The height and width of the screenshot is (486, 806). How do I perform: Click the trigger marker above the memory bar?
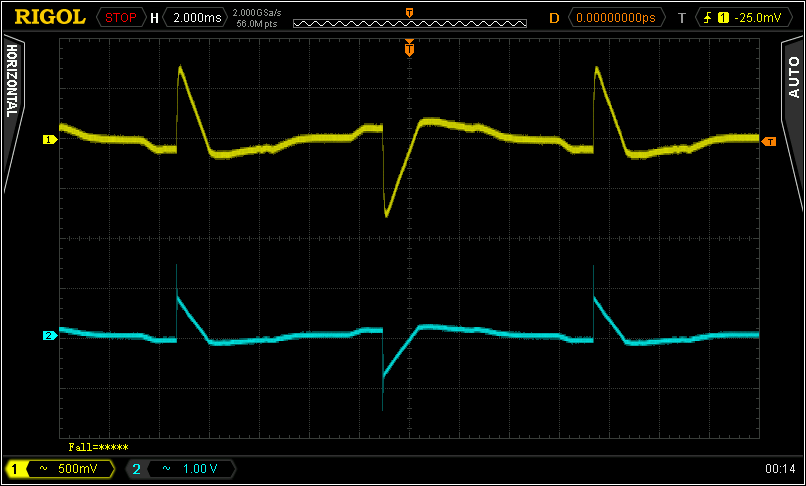[409, 11]
